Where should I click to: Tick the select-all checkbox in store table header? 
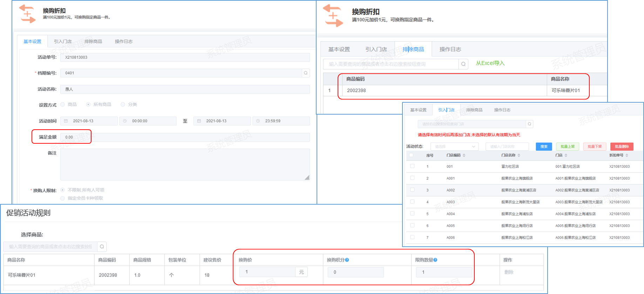pos(411,155)
